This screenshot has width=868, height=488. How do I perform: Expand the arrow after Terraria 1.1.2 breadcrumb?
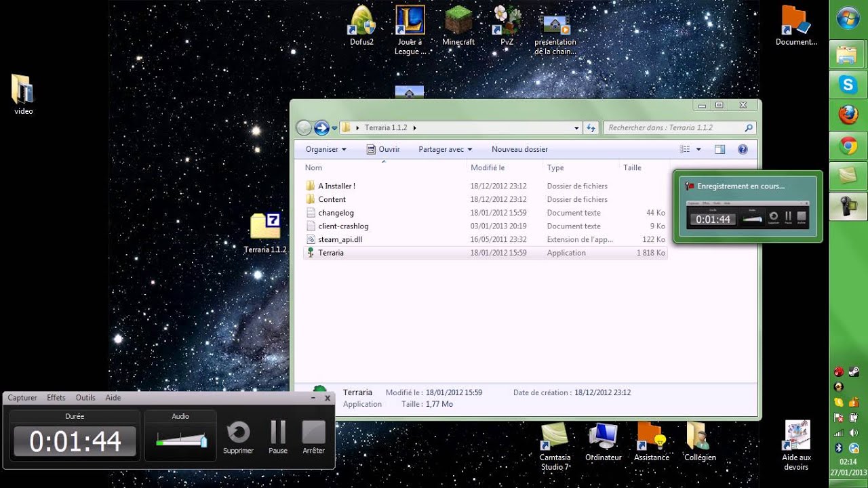coord(414,127)
